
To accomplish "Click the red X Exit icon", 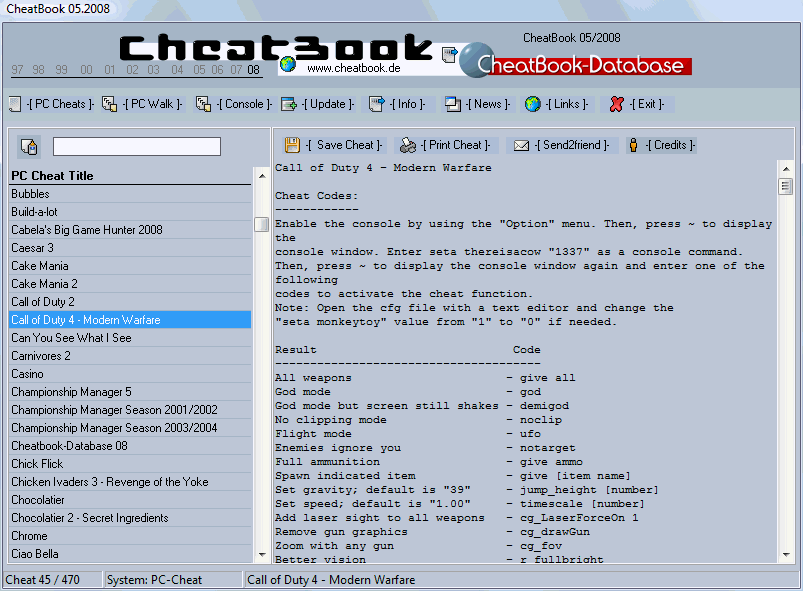I will (617, 104).
